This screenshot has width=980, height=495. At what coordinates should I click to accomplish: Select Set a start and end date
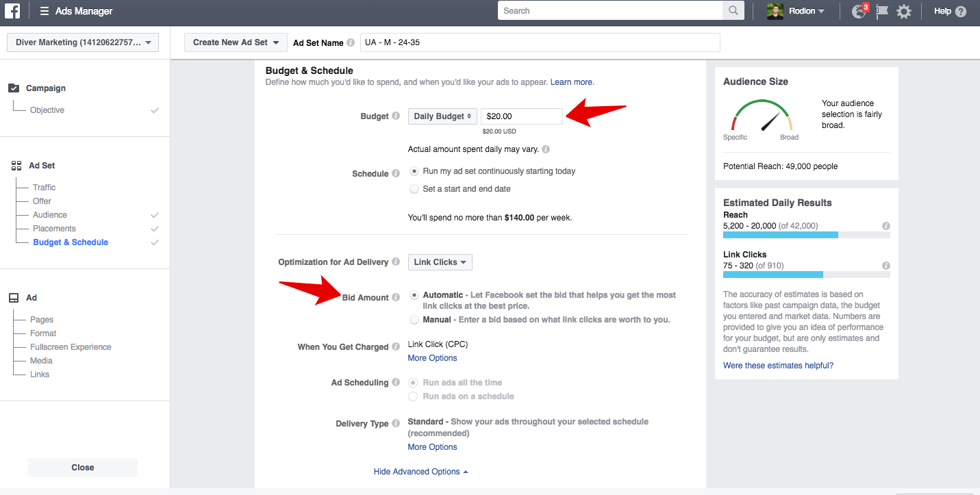click(414, 189)
